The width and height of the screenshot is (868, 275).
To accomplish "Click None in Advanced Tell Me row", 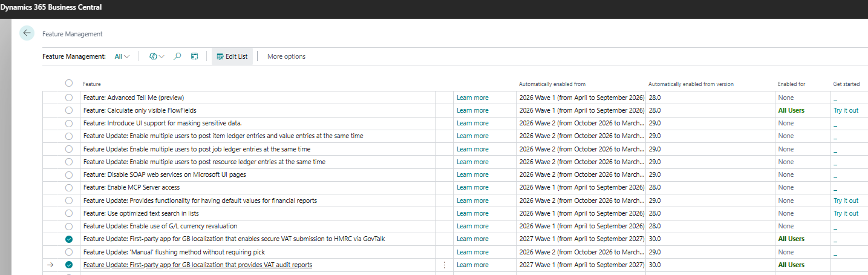I will (x=786, y=98).
